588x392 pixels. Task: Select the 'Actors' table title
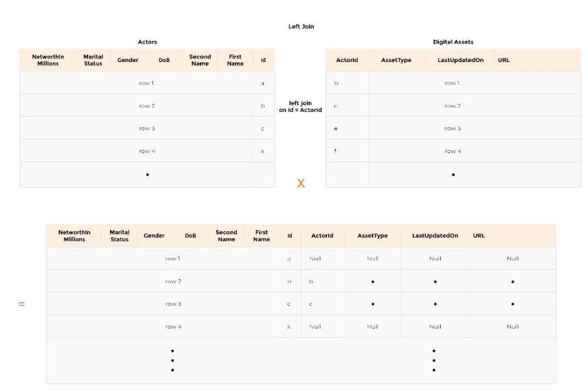(x=147, y=43)
